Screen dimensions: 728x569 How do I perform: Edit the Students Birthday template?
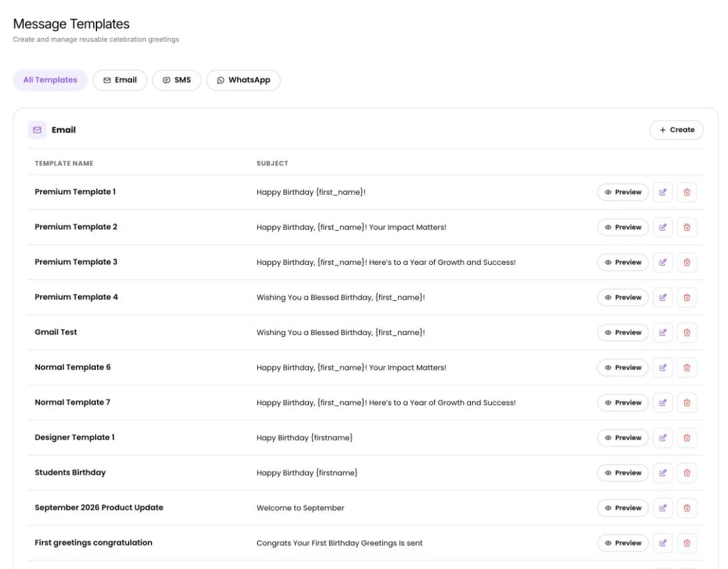click(x=662, y=473)
